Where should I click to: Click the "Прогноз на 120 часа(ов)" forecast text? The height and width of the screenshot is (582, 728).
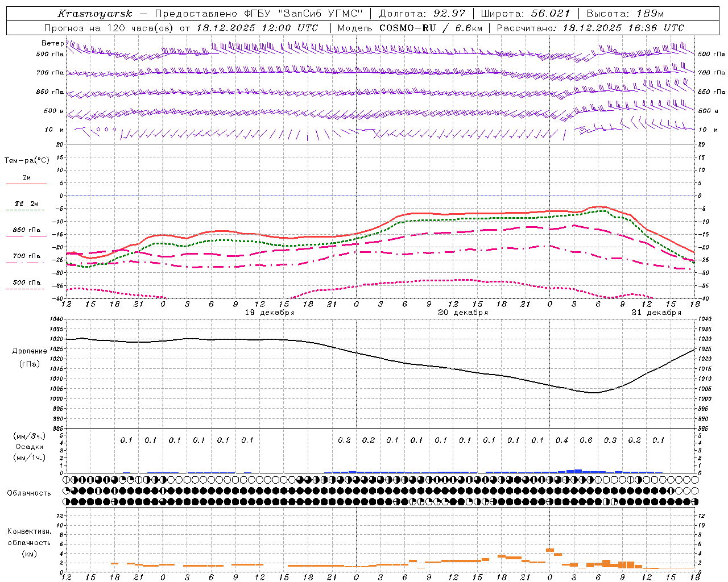109,28
